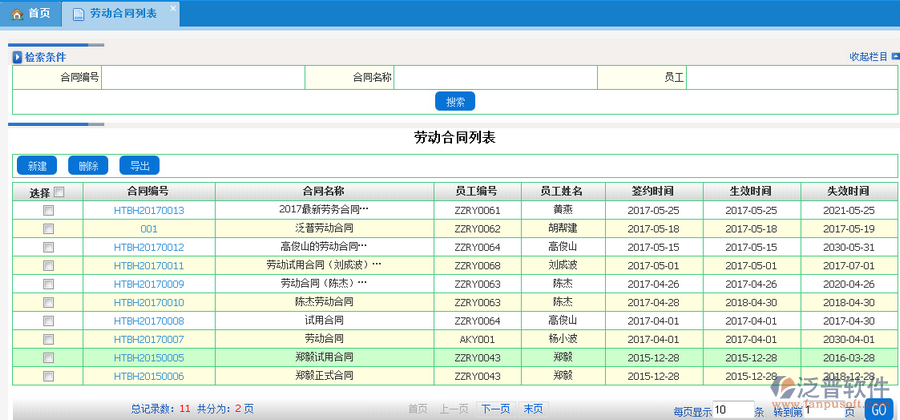Go to next page with 下一页
This screenshot has height=420, width=900.
(494, 408)
